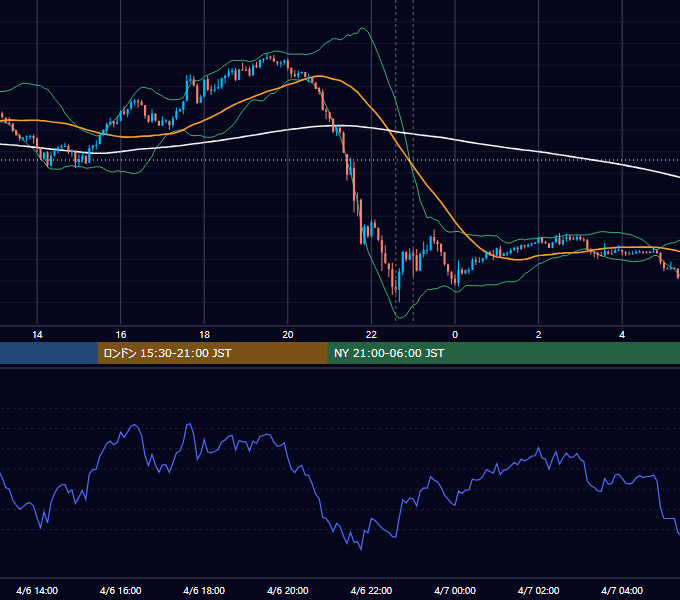The width and height of the screenshot is (680, 600).
Task: Click the '20' hour label on price chart axis
Action: click(288, 335)
